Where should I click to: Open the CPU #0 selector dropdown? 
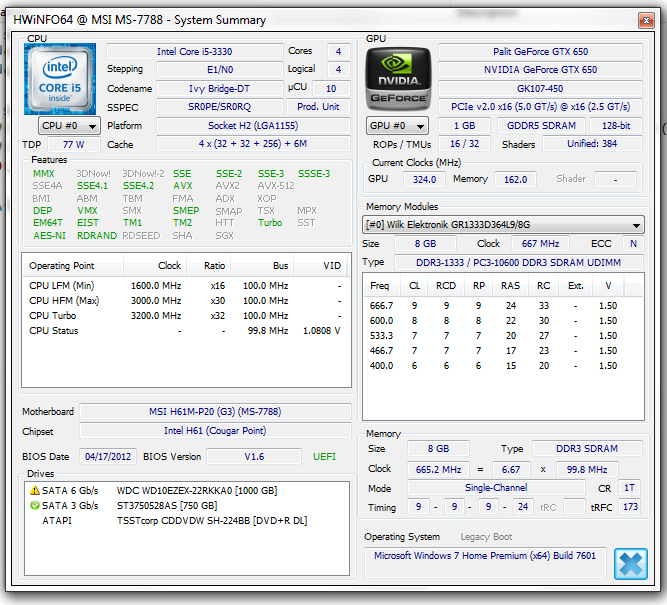tap(69, 126)
